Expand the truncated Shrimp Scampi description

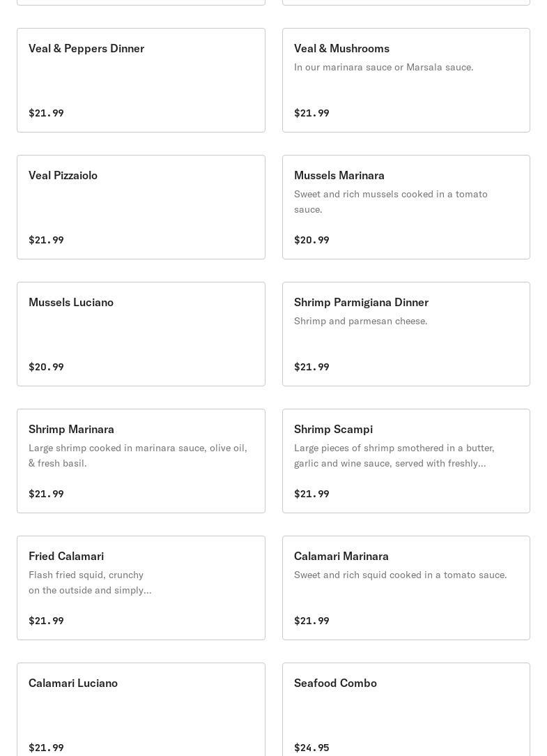point(394,455)
